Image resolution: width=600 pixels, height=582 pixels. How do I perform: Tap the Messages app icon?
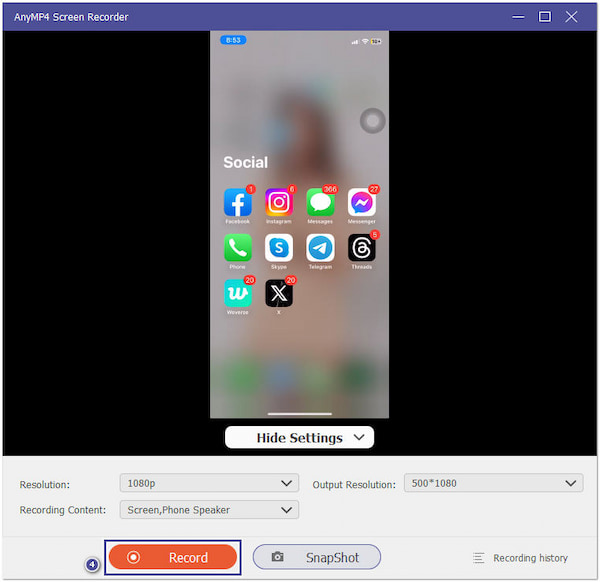(x=320, y=202)
